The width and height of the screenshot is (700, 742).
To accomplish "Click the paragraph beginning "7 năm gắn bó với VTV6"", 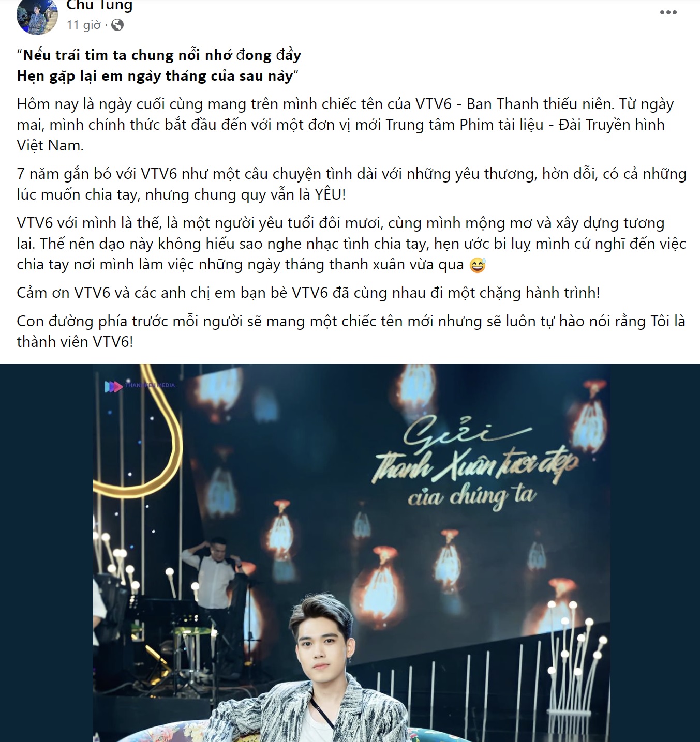I will click(x=351, y=184).
